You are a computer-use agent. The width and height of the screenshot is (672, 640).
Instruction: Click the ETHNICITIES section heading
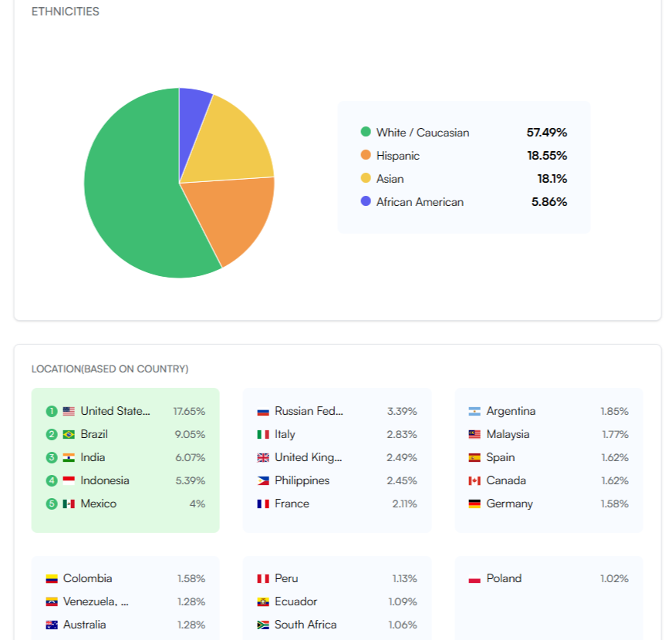click(65, 12)
